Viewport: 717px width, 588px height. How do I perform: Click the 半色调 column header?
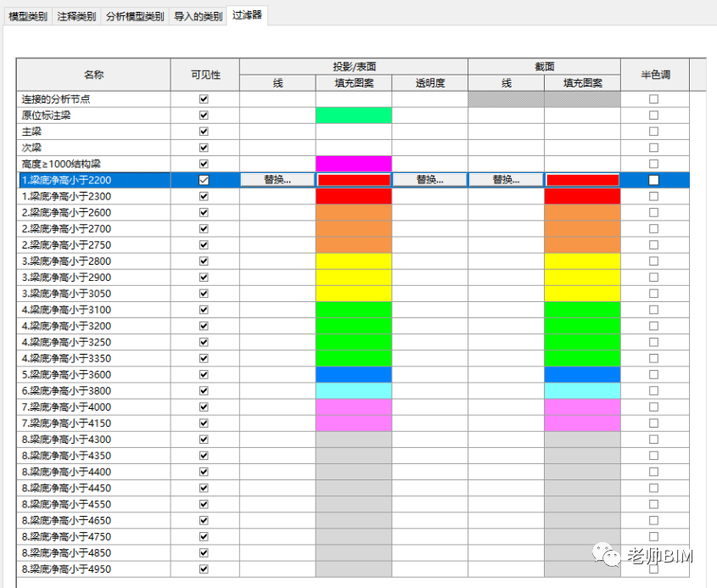655,75
